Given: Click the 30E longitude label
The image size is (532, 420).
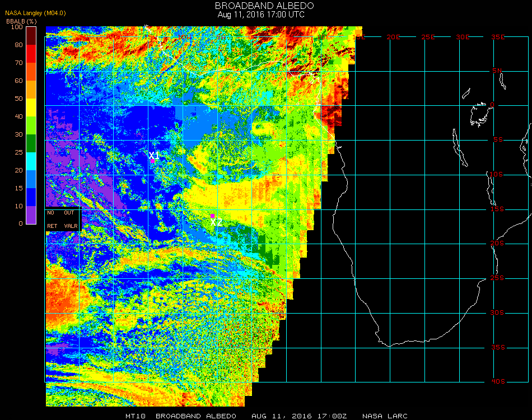Looking at the screenshot, I should (x=463, y=37).
